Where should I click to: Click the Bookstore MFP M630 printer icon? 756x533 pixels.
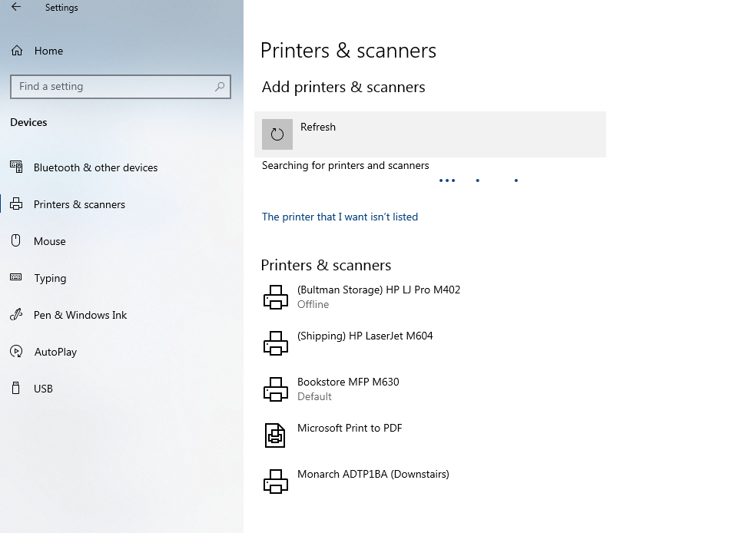tap(276, 389)
